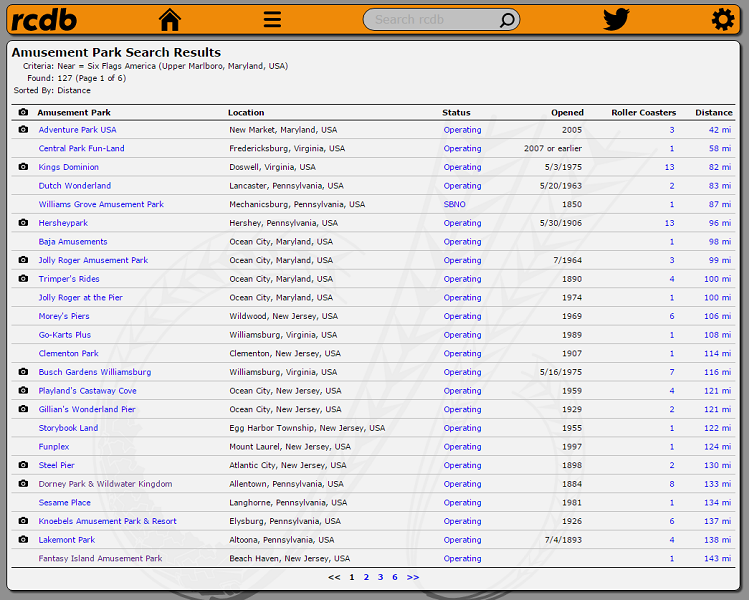Click the camera icon in table header

[23, 112]
